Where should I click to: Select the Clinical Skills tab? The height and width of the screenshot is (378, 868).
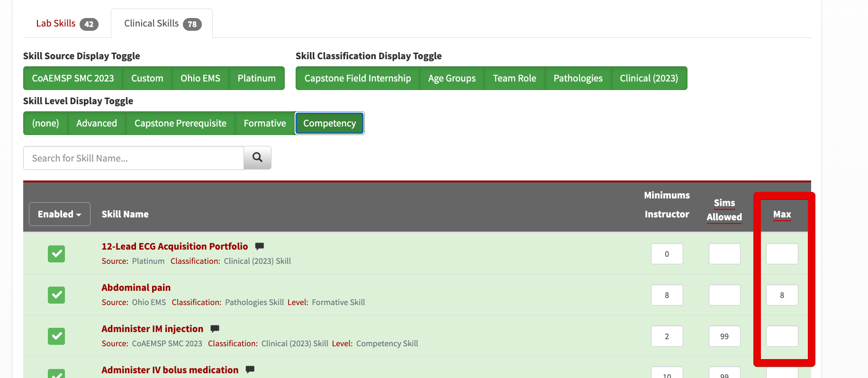[162, 24]
